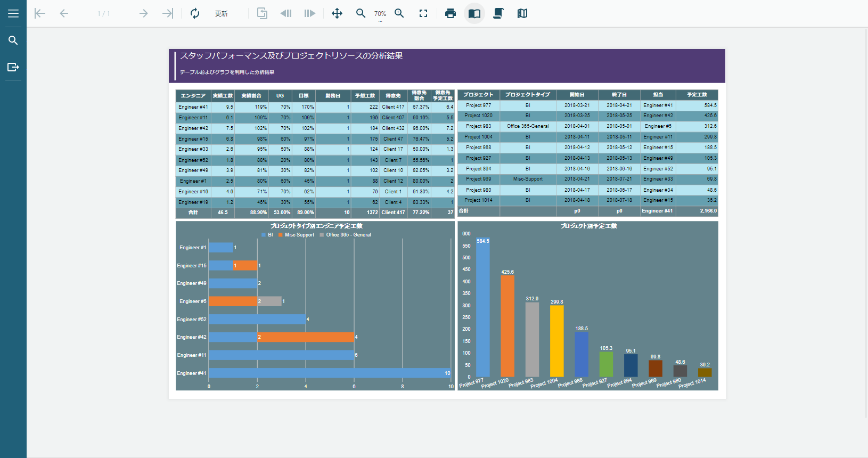Enable the move (pan) tool

point(337,13)
